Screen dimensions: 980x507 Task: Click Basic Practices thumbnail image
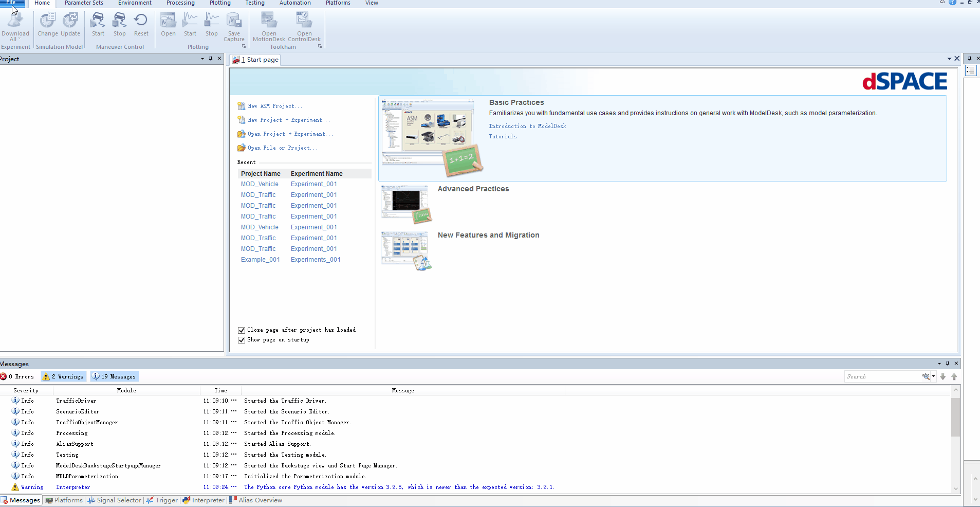(x=432, y=137)
